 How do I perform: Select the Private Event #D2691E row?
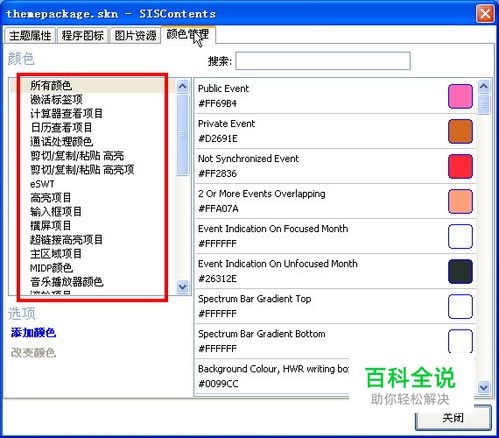tap(335, 131)
